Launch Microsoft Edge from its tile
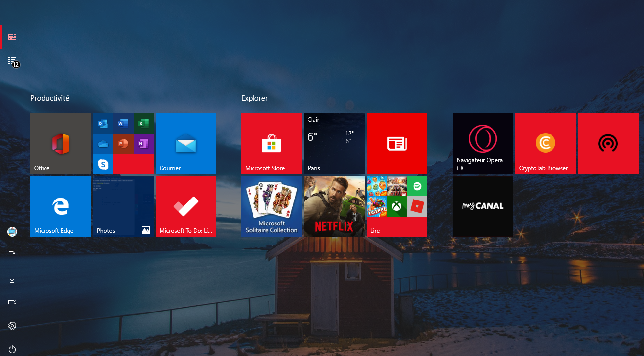Viewport: 644px width, 356px height. [61, 206]
